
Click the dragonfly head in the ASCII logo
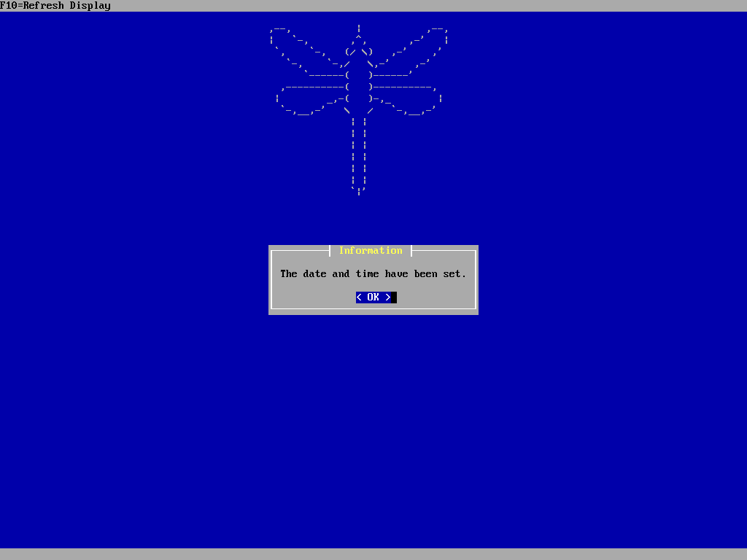(359, 51)
